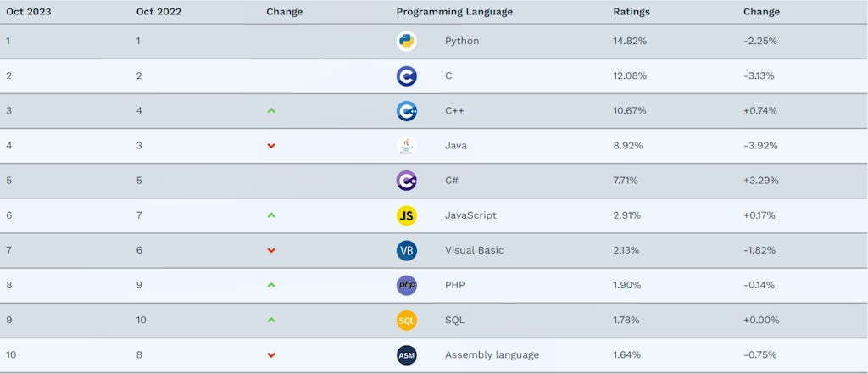The image size is (868, 374).
Task: Click the Java coffee cup icon
Action: [406, 146]
